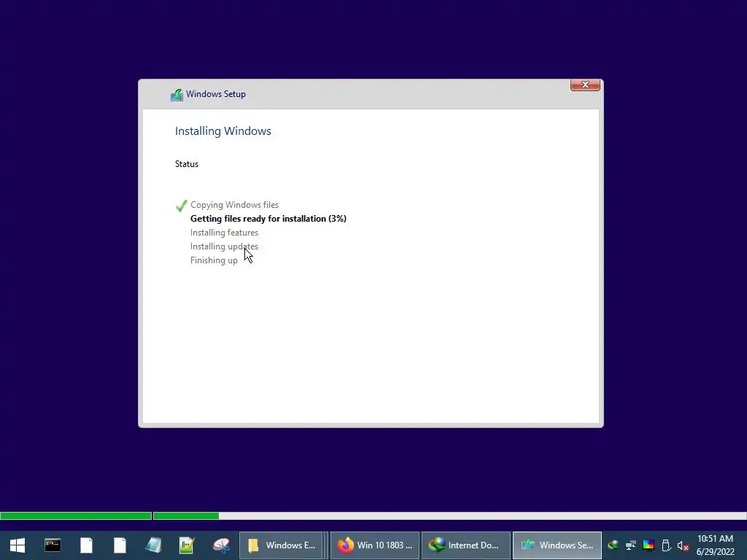
Task: Open the green notepad-with-pencil taskbar icon
Action: tap(187, 545)
